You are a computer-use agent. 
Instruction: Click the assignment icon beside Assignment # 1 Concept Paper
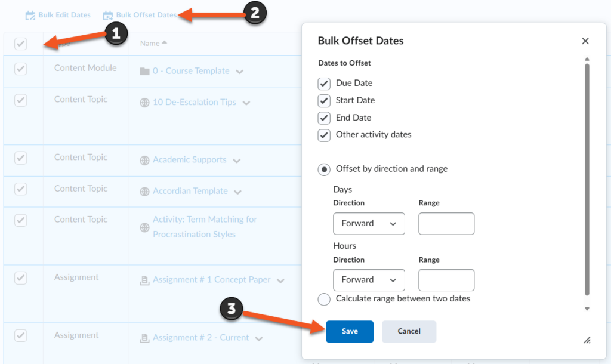click(x=144, y=280)
